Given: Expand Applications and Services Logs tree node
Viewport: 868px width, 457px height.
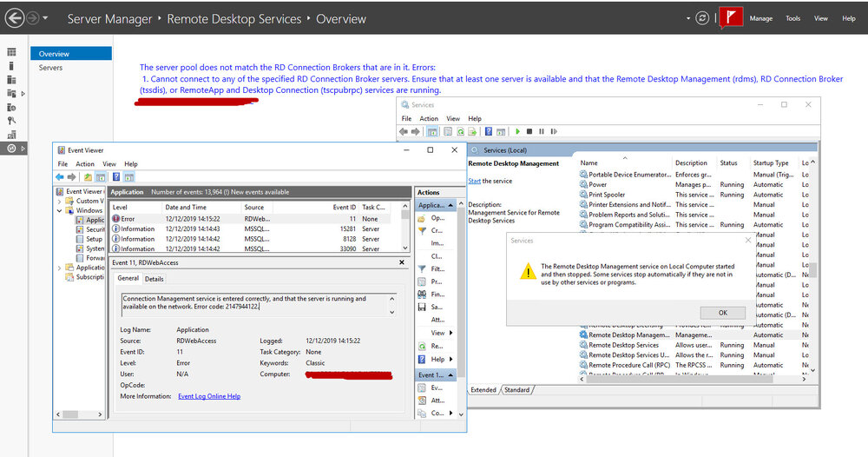Looking at the screenshot, I should pyautogui.click(x=59, y=268).
